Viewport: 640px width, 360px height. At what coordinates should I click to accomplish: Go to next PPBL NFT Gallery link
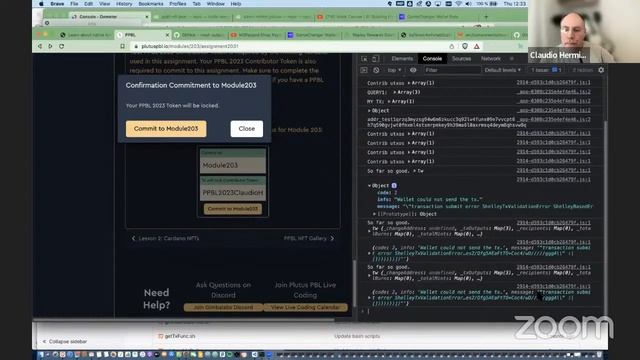pyautogui.click(x=309, y=238)
